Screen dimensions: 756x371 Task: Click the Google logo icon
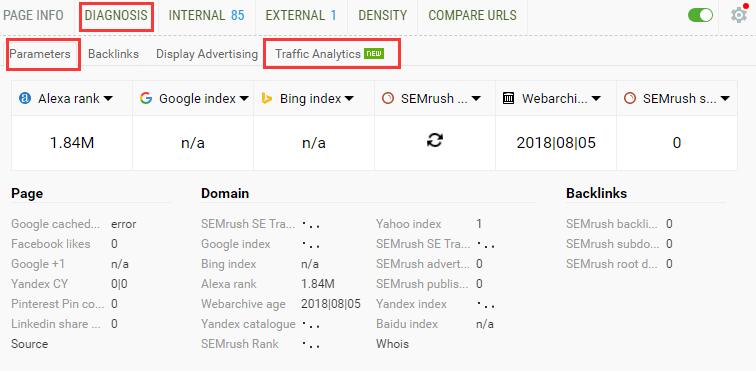(x=146, y=98)
